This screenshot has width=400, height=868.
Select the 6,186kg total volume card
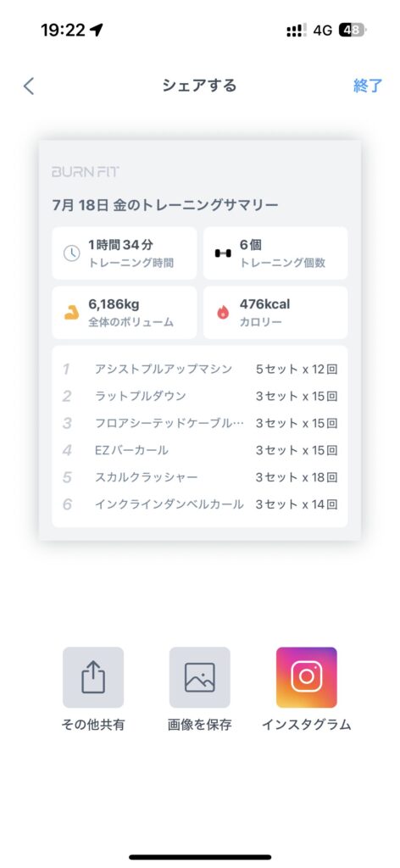tap(125, 312)
